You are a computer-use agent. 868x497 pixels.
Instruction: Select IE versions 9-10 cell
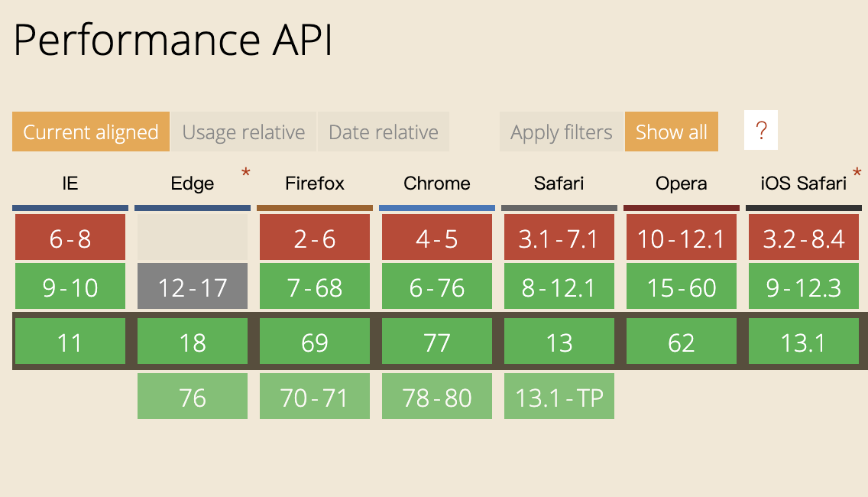(70, 286)
